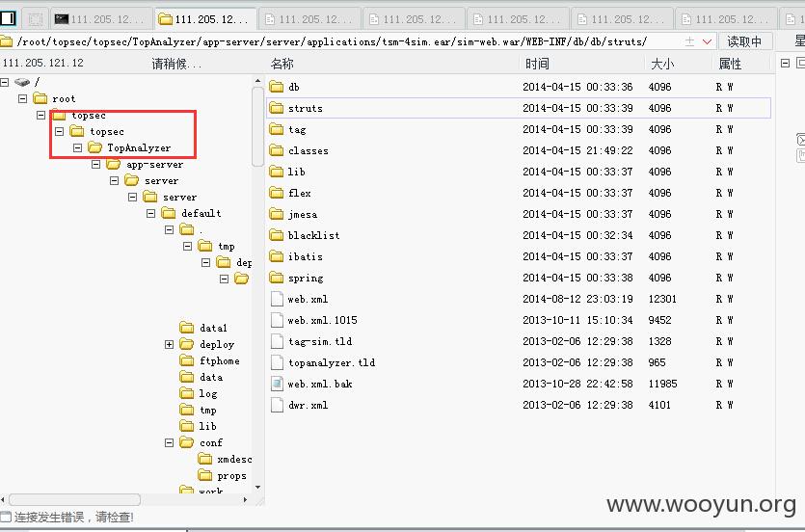The height and width of the screenshot is (532, 805).
Task: Click the blacklist folder icon
Action: coord(276,235)
